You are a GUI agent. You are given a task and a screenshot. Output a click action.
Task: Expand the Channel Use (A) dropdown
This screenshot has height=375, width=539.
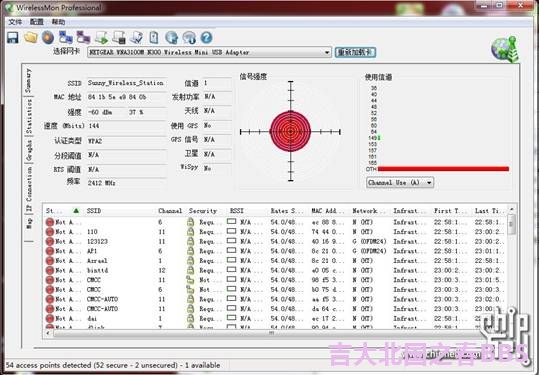[x=400, y=183]
